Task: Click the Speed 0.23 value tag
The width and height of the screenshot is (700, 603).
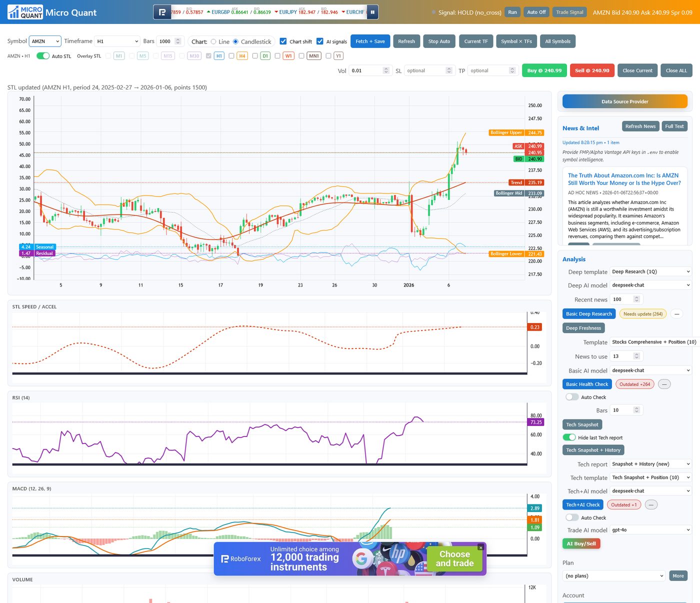Action: pyautogui.click(x=535, y=327)
